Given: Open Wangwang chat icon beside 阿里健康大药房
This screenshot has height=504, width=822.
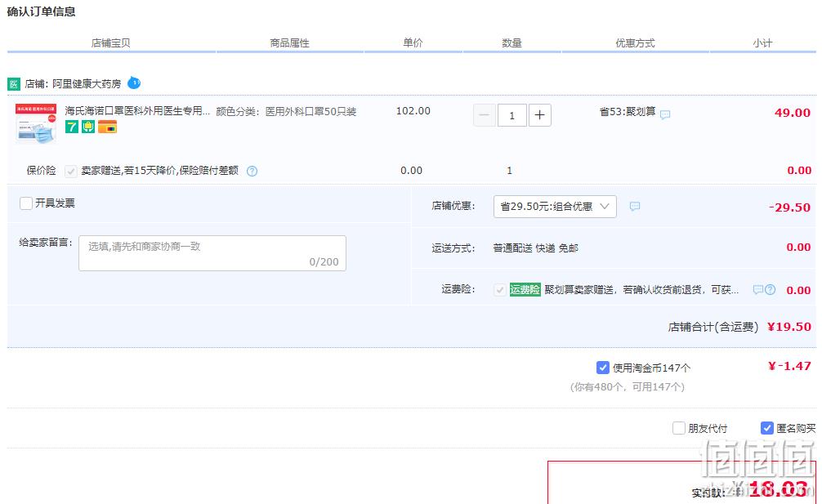Looking at the screenshot, I should click(134, 83).
